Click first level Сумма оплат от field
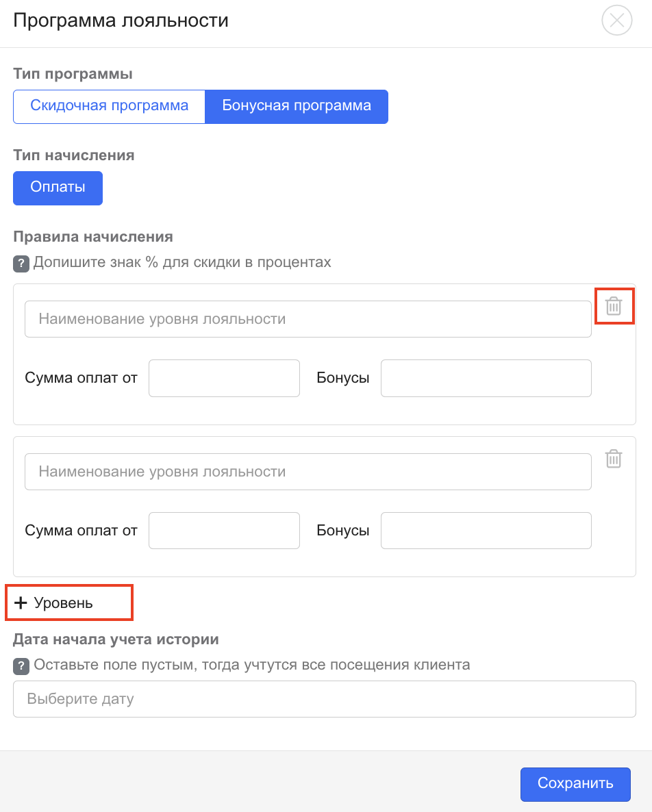This screenshot has width=652, height=812. [x=224, y=378]
